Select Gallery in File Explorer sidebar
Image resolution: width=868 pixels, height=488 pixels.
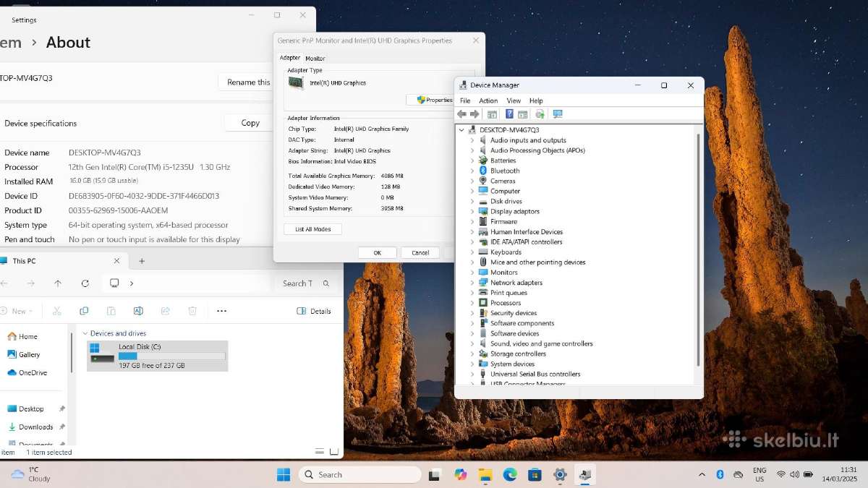pyautogui.click(x=25, y=354)
